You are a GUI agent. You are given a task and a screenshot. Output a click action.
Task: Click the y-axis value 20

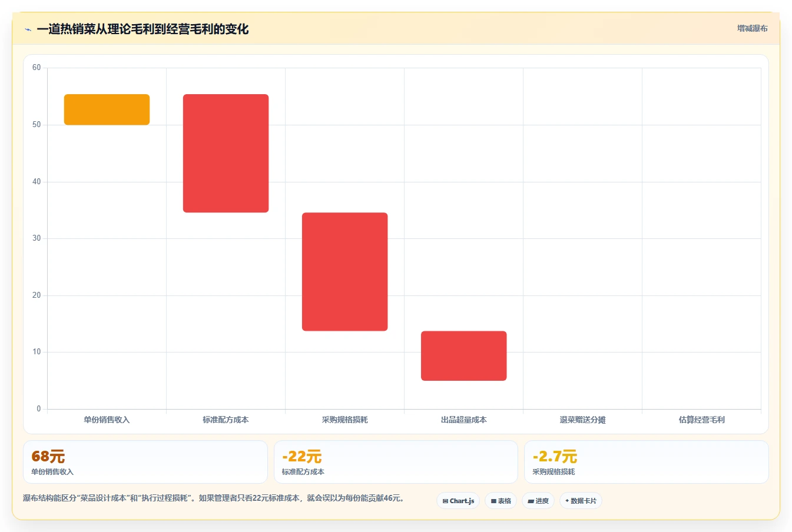(x=37, y=295)
